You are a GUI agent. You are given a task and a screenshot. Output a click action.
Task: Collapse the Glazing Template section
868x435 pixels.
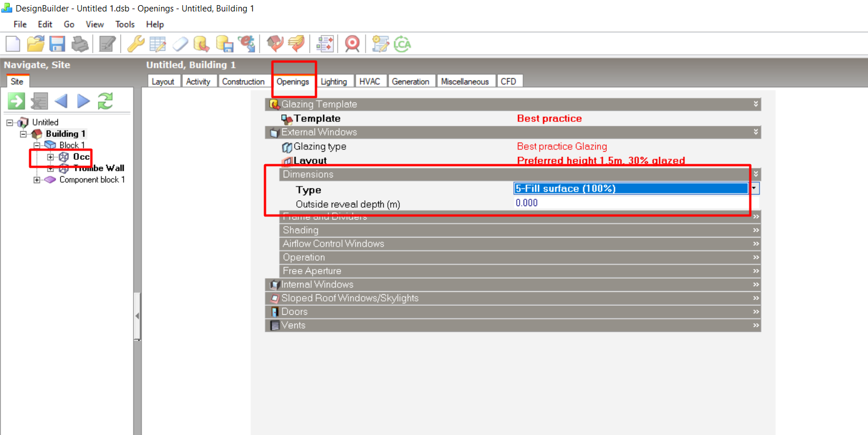[x=513, y=104]
